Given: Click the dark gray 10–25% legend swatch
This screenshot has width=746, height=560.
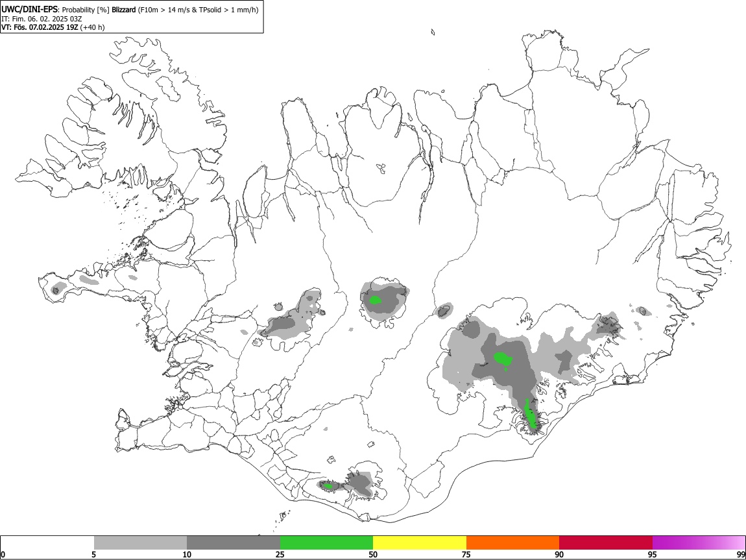Looking at the screenshot, I should click(x=234, y=543).
